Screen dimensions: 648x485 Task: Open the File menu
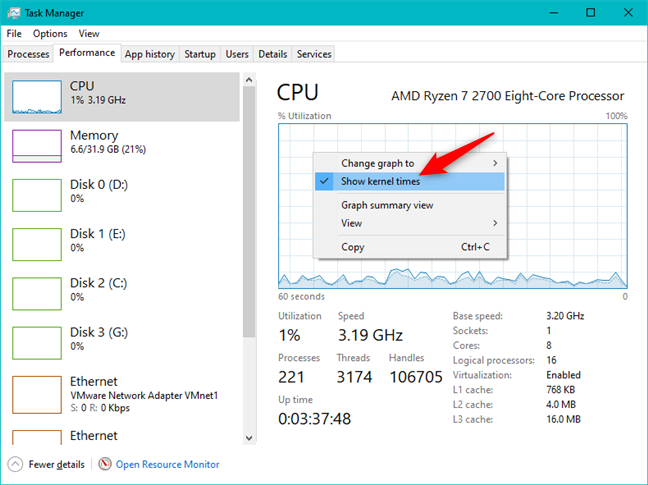coord(14,33)
